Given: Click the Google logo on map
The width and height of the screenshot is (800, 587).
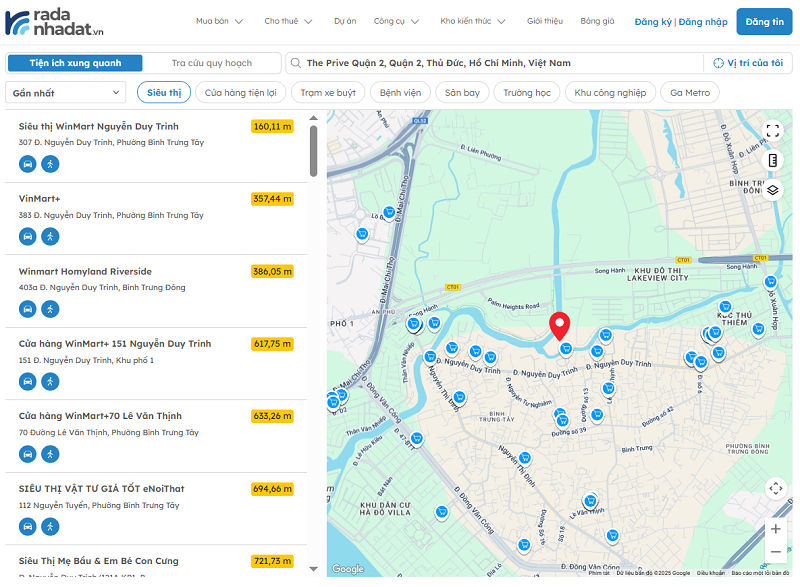Looking at the screenshot, I should (348, 569).
